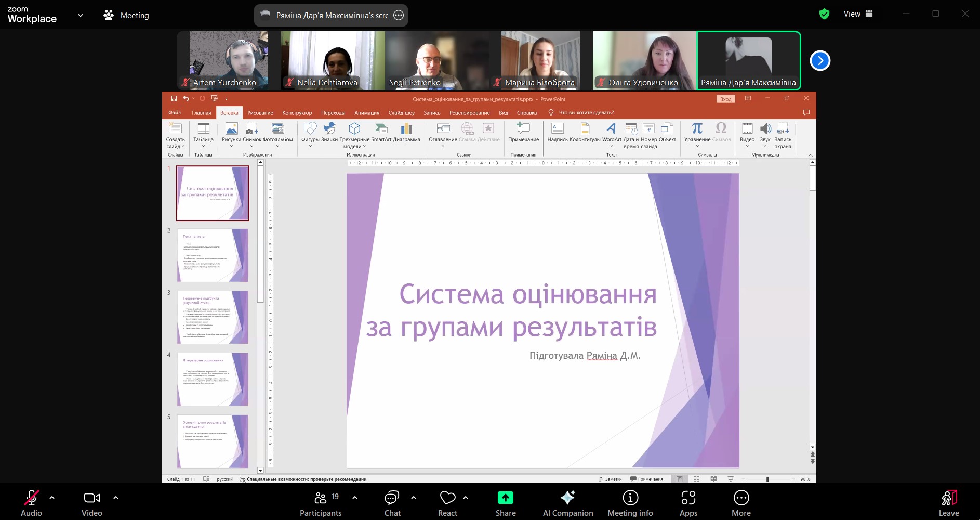Image resolution: width=980 pixels, height=520 pixels.
Task: Click the Вход sign-in button
Action: [726, 99]
